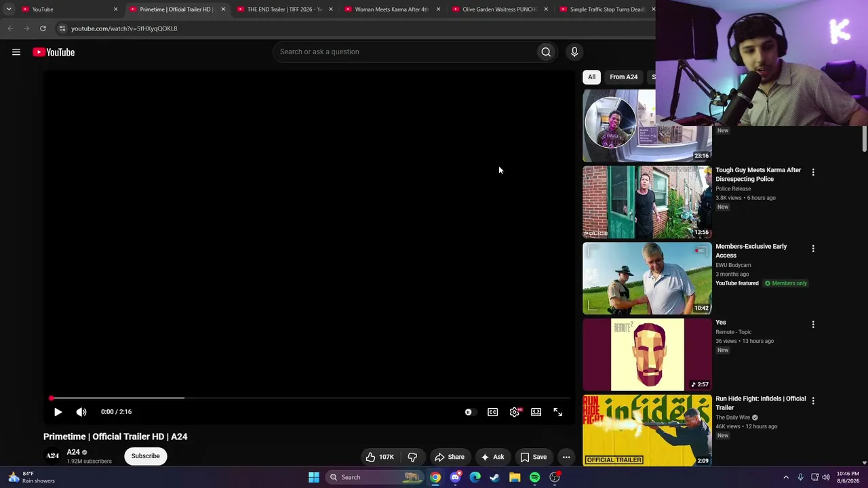Screen dimensions: 868x488
Task: Open the Yes song thumbnail
Action: 647,354
